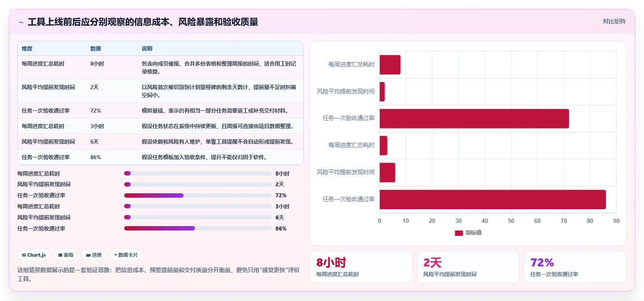
Task: Click the 指标值 legend label
Action: click(473, 233)
